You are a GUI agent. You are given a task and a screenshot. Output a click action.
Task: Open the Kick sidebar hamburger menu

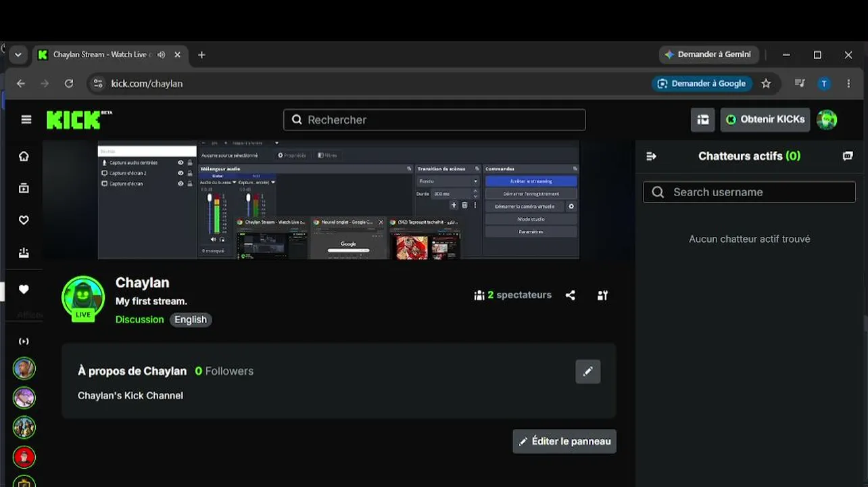coord(26,120)
